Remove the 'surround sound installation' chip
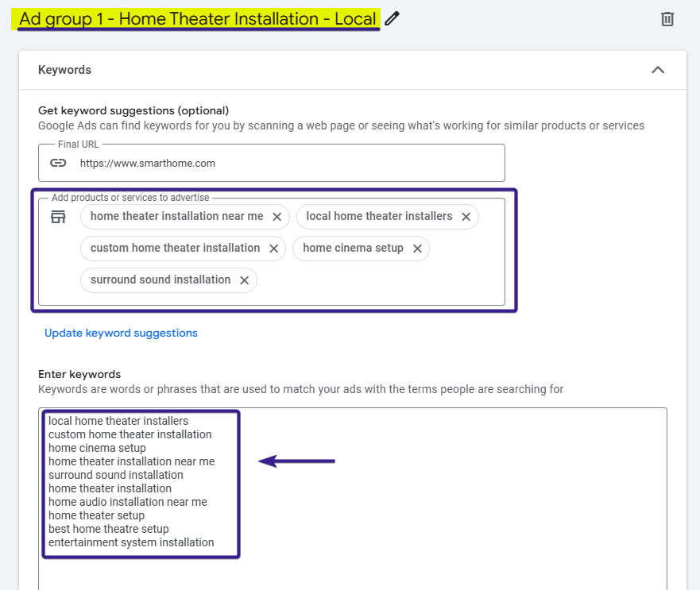 [x=244, y=280]
